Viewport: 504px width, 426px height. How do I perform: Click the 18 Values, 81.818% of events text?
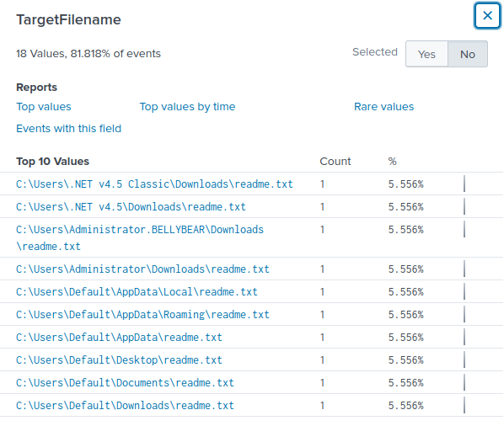(88, 53)
